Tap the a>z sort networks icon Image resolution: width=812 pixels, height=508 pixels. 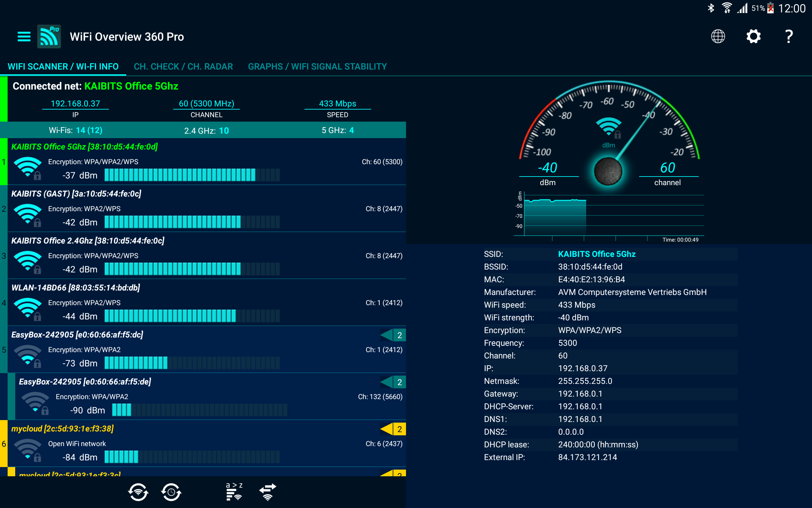(234, 491)
